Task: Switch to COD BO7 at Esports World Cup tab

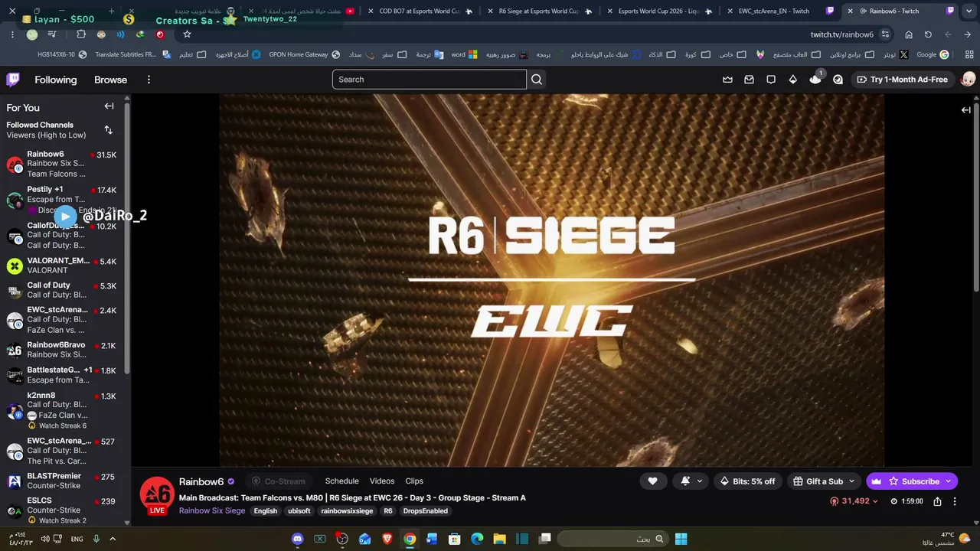Action: coord(420,11)
